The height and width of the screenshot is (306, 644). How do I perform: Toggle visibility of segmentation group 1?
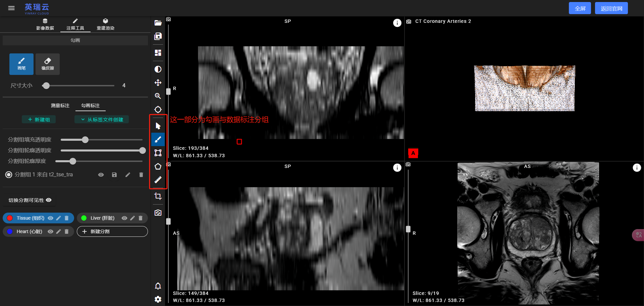click(x=101, y=175)
